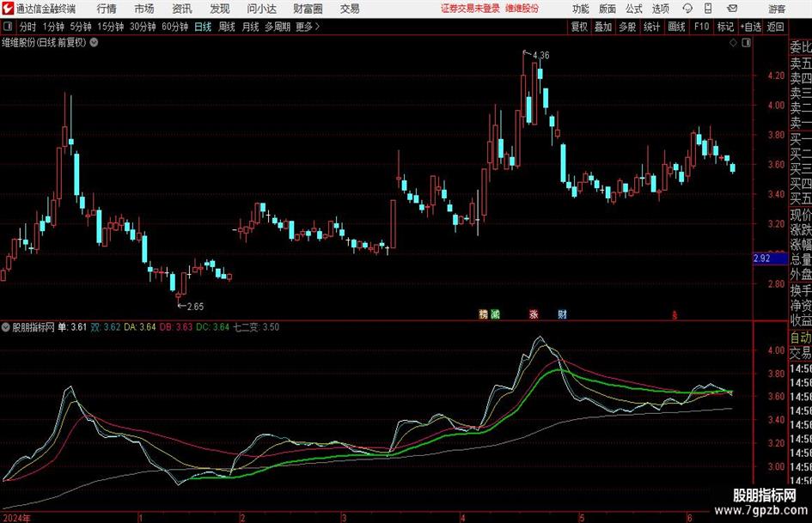Image resolution: width=812 pixels, height=523 pixels.
Task: Switch to 5分钟 period tab
Action: (x=81, y=27)
